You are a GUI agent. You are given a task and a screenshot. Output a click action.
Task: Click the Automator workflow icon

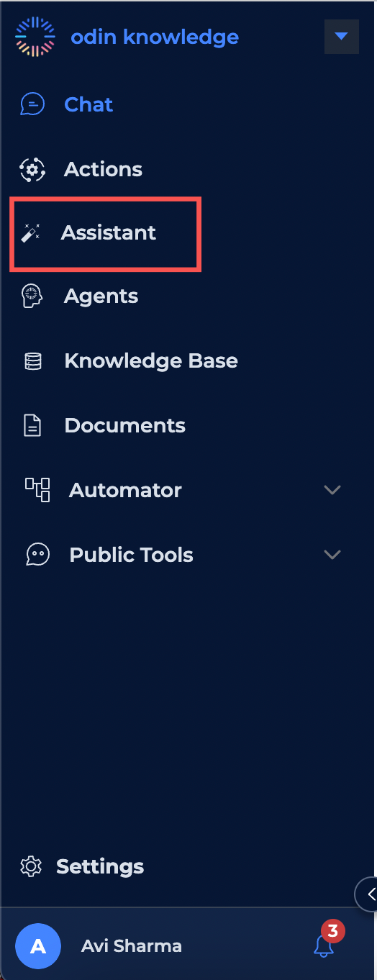(x=37, y=490)
